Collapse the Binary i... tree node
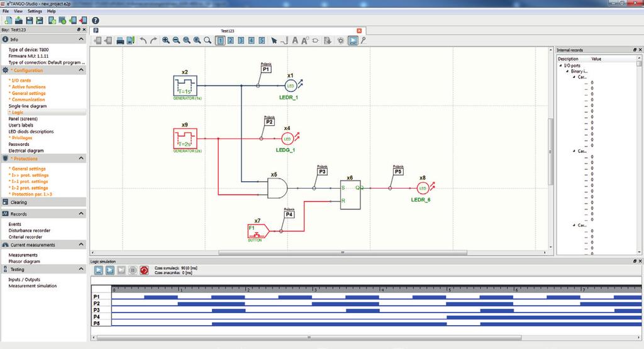Screen dimensions: 644x349 click(x=568, y=71)
